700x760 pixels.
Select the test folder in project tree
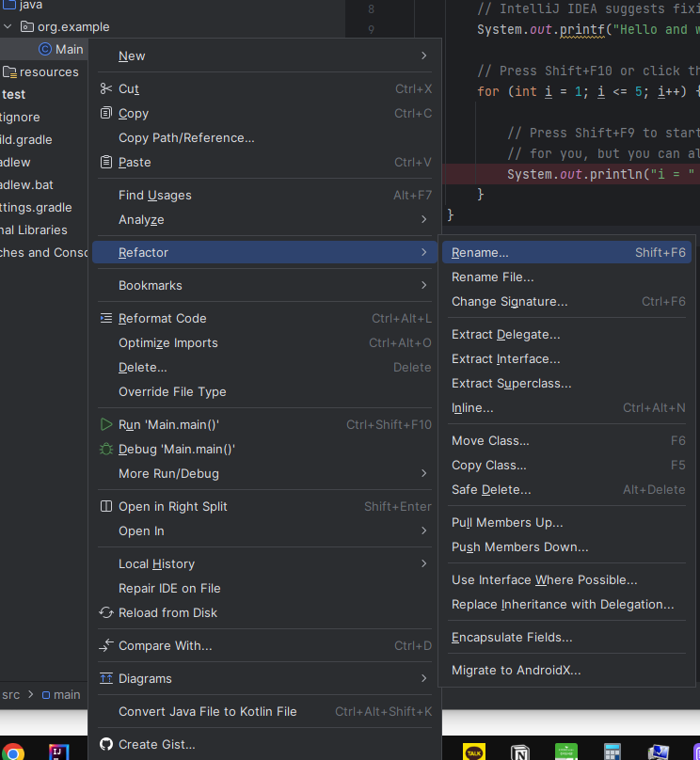point(13,94)
